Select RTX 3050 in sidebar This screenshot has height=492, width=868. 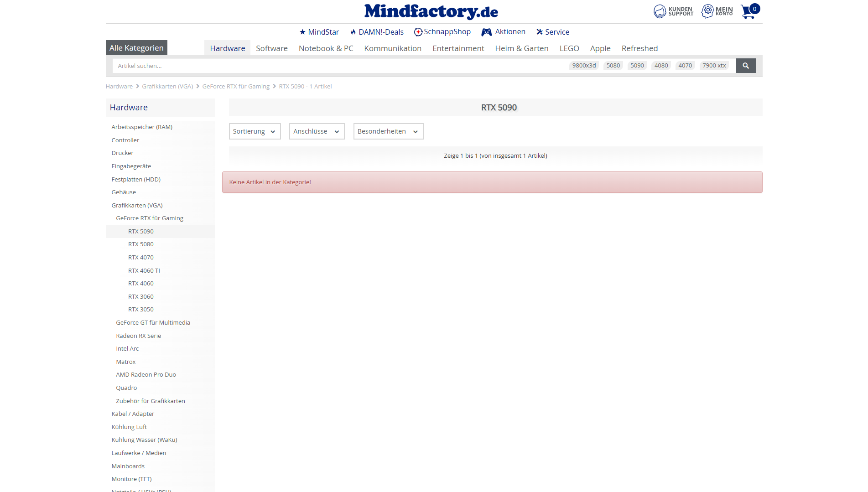click(140, 310)
